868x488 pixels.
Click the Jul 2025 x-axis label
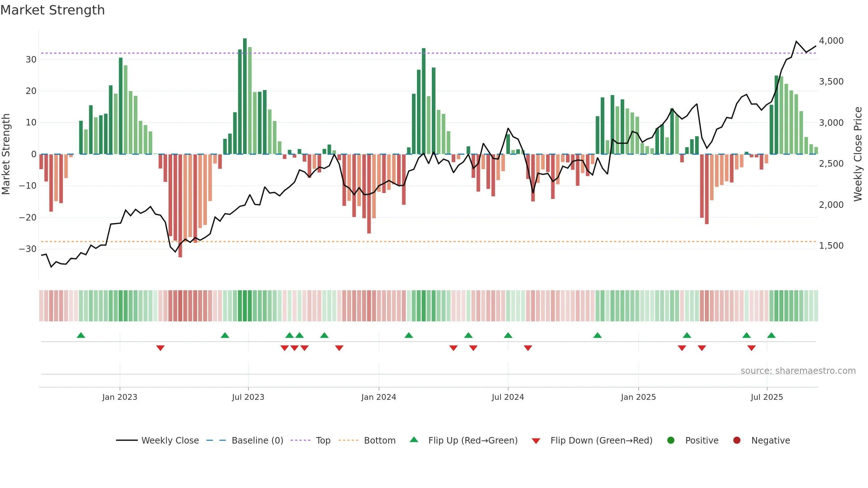click(767, 397)
